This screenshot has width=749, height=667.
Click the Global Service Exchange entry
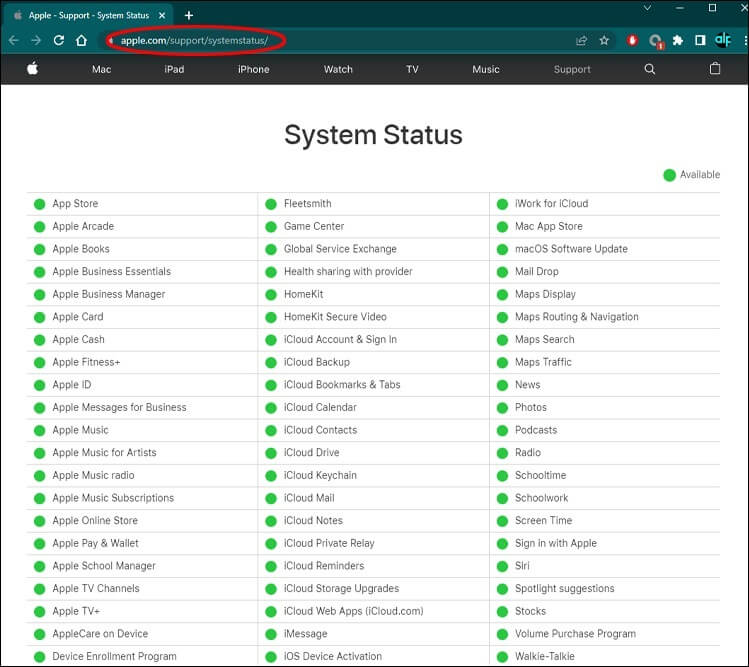point(340,249)
